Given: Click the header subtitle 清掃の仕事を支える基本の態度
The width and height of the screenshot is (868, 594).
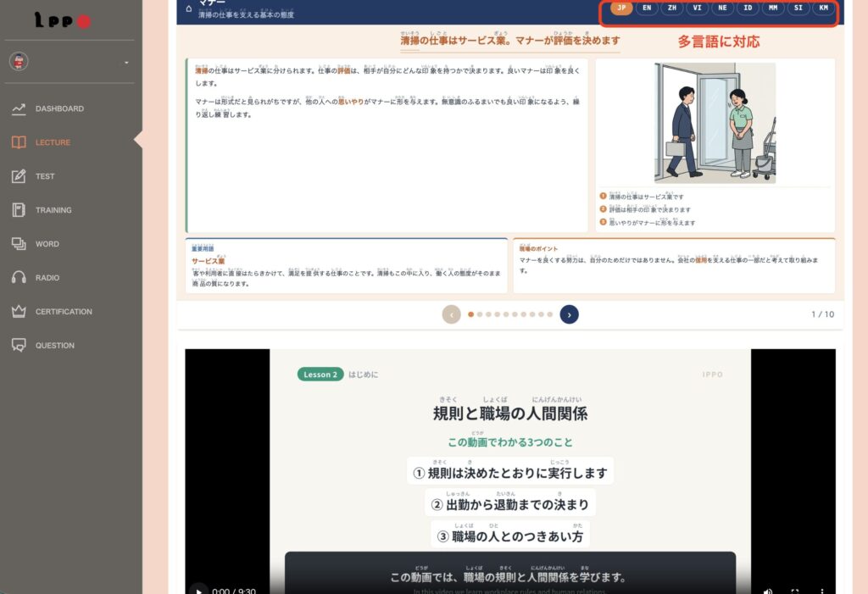Looking at the screenshot, I should [x=246, y=14].
